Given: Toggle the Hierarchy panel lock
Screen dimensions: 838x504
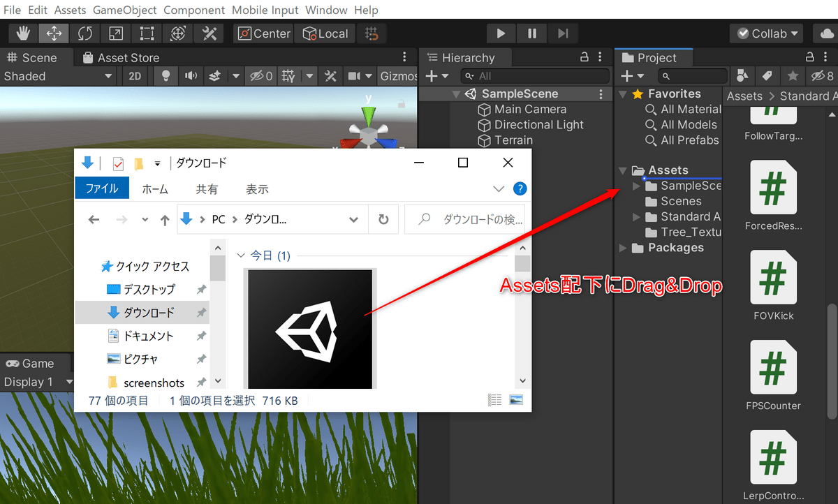Looking at the screenshot, I should pyautogui.click(x=585, y=57).
